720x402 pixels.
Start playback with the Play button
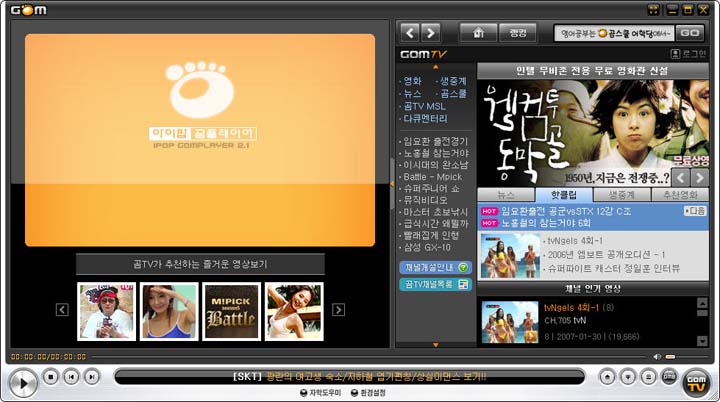(x=23, y=383)
